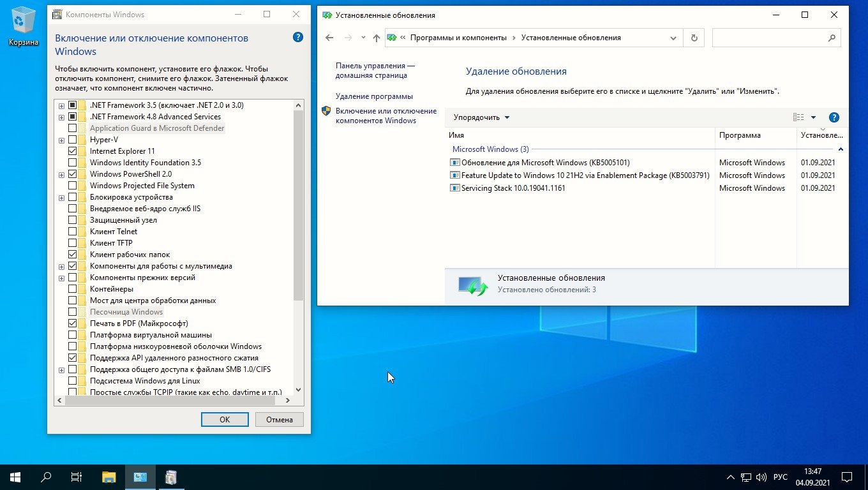Open the Упорядочить dropdown menu
The image size is (868, 490).
point(481,117)
